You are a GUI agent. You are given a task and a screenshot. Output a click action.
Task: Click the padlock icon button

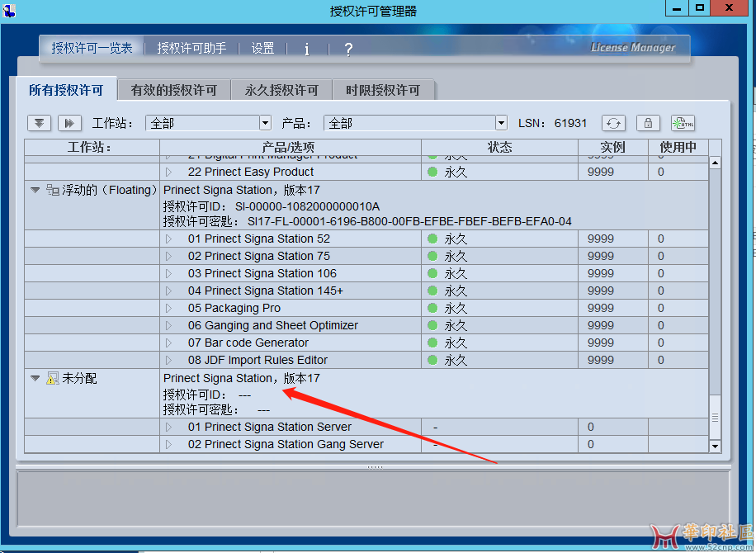click(x=648, y=124)
